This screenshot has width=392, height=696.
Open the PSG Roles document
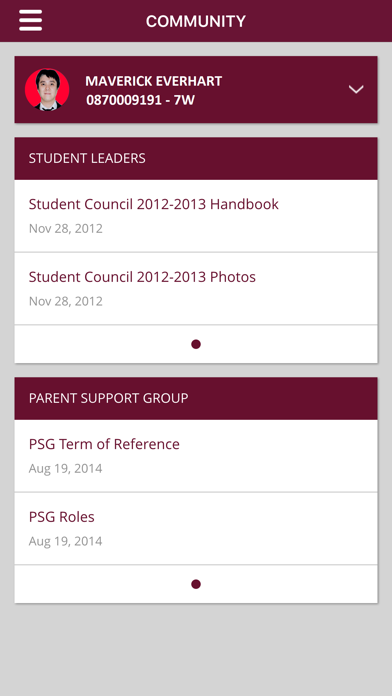pyautogui.click(x=196, y=529)
